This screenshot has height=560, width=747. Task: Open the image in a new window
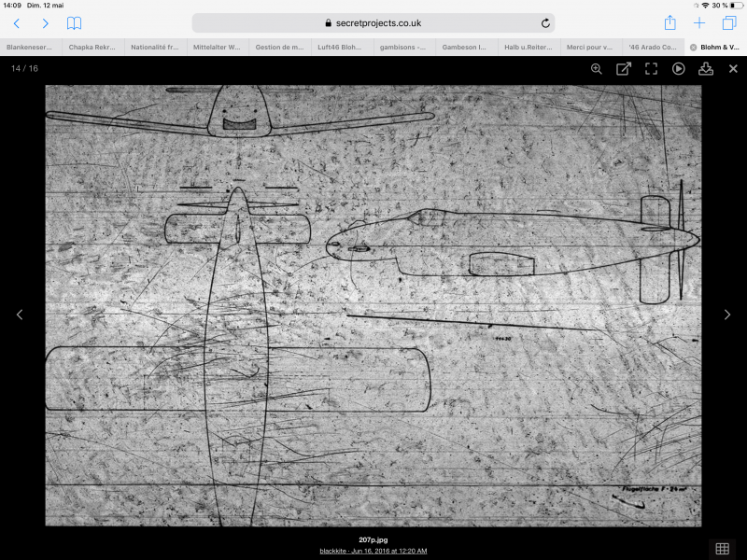624,68
